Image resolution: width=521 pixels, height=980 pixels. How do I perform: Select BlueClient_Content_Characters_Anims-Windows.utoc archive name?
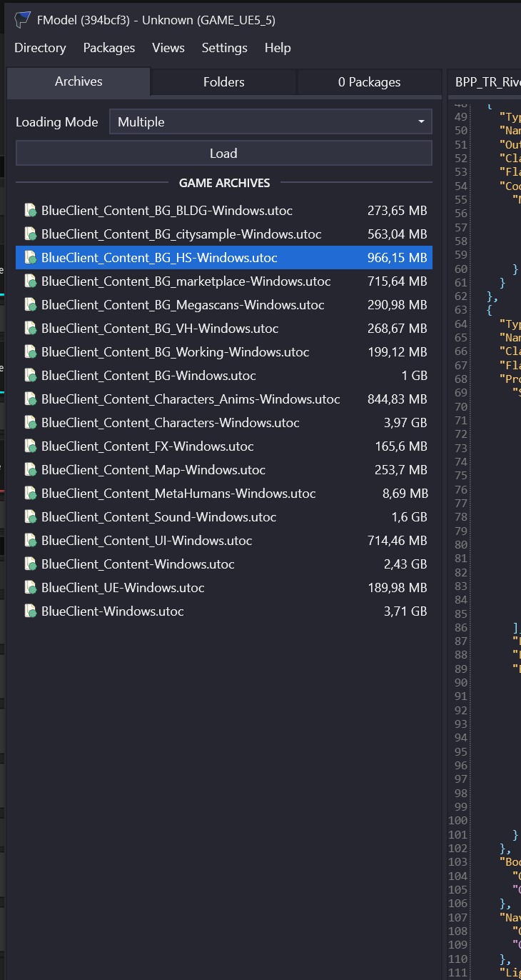click(x=191, y=399)
